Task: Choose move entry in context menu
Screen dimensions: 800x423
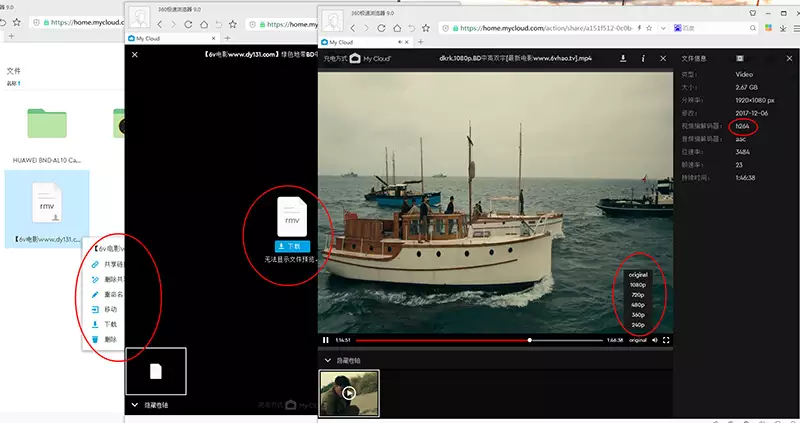Action: [104, 309]
